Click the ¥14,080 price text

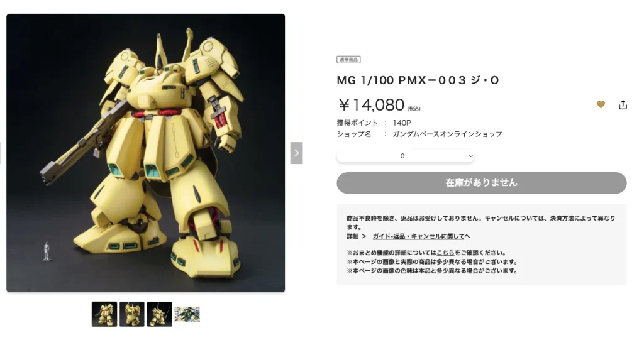[372, 105]
